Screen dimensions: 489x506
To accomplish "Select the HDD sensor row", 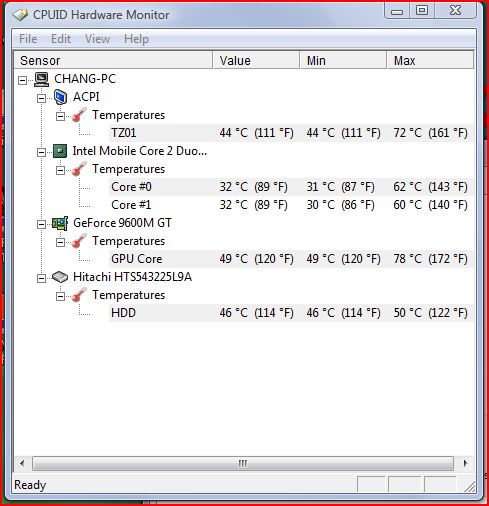I will click(x=291, y=313).
